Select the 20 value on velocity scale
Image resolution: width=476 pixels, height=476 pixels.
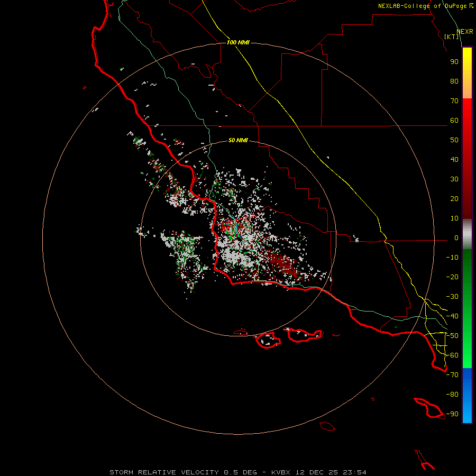454,198
